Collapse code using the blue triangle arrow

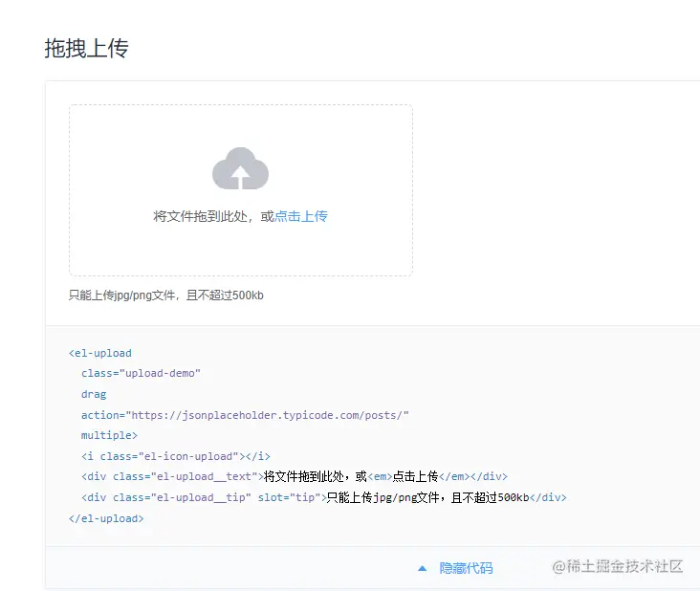coord(422,568)
